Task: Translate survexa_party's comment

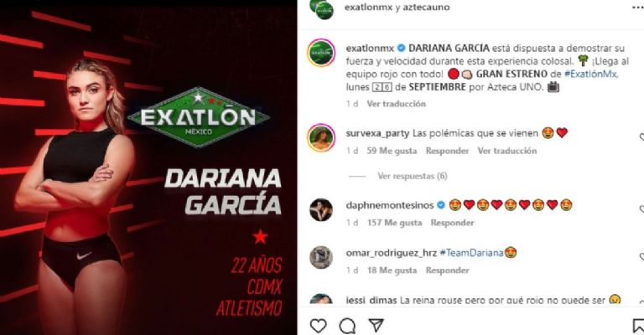Action: (x=506, y=151)
